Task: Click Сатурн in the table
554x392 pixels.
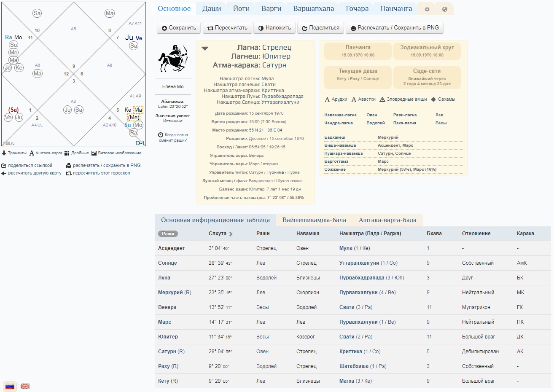Action: [x=167, y=352]
